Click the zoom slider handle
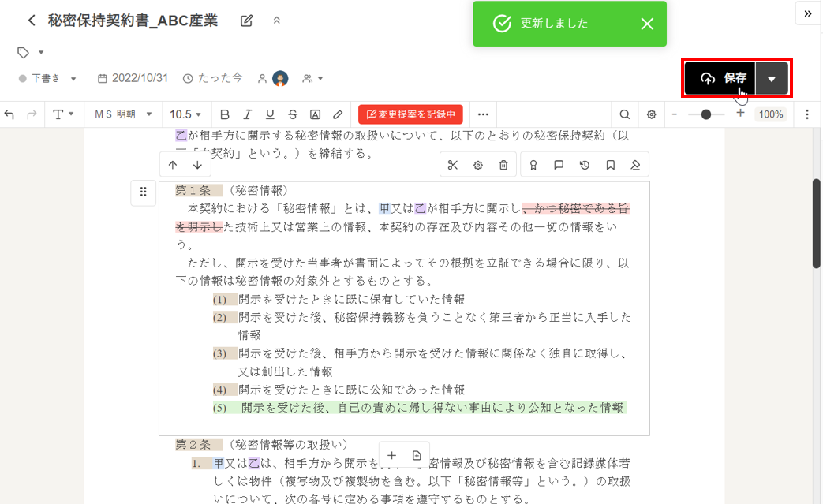Viewport: 823px width, 504px height. pyautogui.click(x=706, y=114)
